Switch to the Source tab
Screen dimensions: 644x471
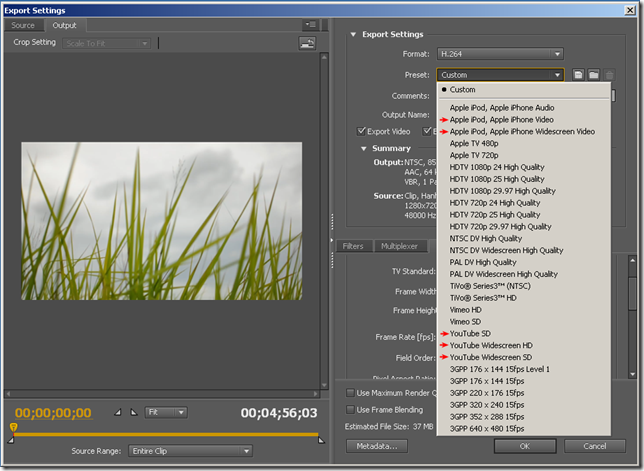point(23,25)
